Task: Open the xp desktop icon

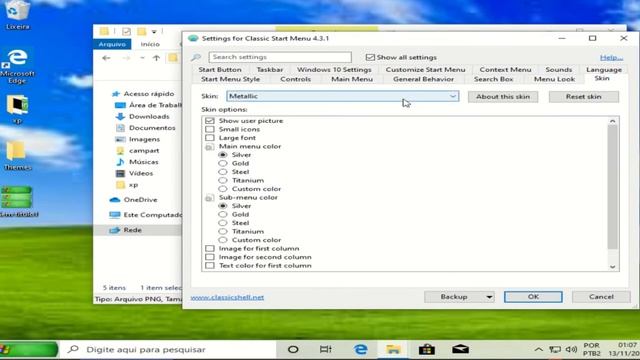Action: pyautogui.click(x=17, y=109)
